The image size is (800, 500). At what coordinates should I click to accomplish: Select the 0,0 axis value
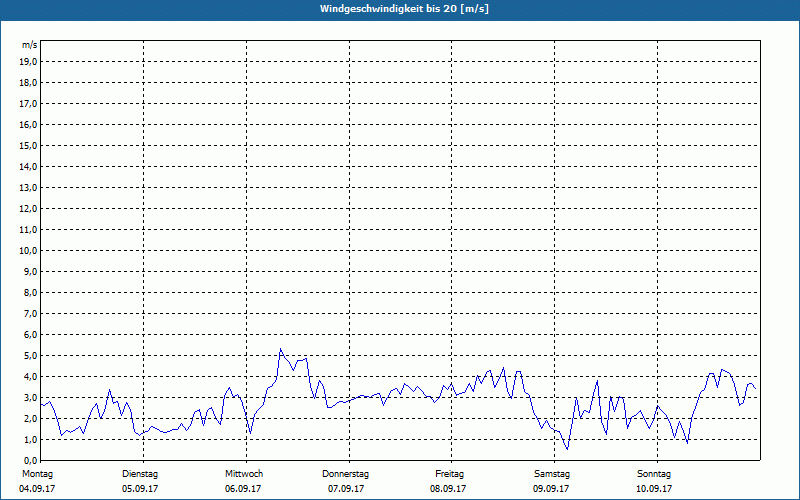(31, 461)
